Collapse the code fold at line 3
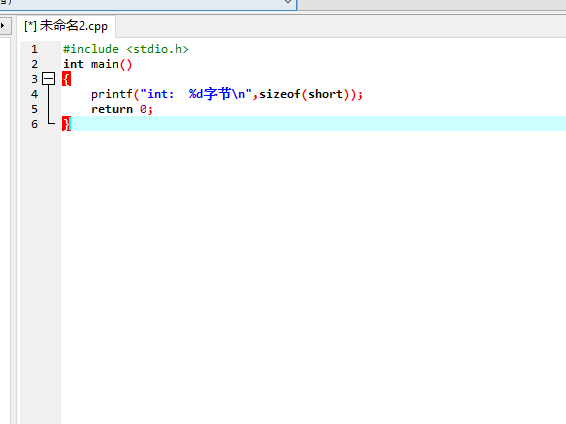Viewport: 566px width, 424px height. tap(48, 79)
